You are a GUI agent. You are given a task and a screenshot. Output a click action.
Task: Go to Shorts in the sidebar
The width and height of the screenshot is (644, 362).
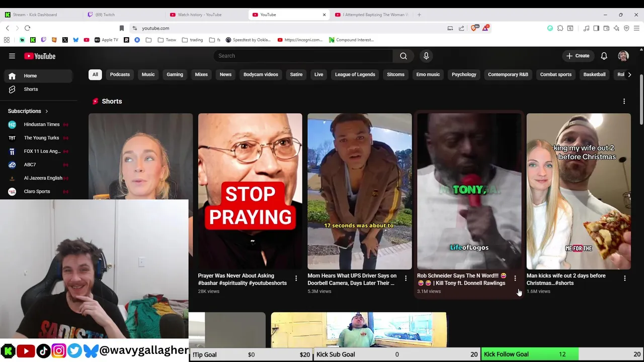tap(39, 89)
